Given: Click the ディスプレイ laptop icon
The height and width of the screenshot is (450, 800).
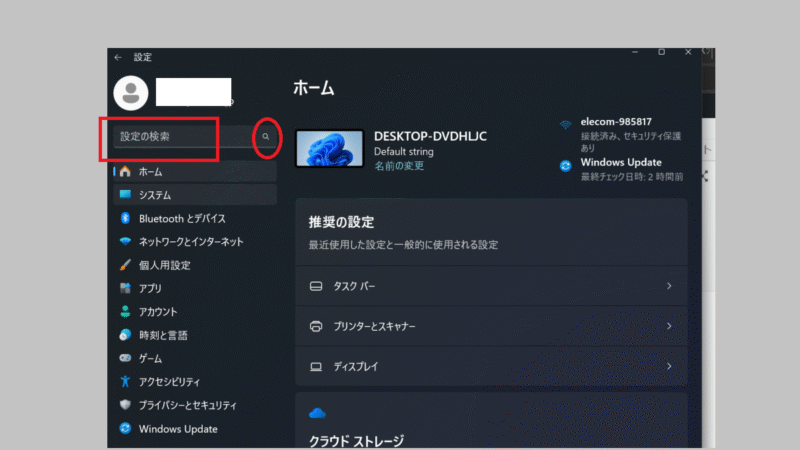Looking at the screenshot, I should [x=316, y=366].
